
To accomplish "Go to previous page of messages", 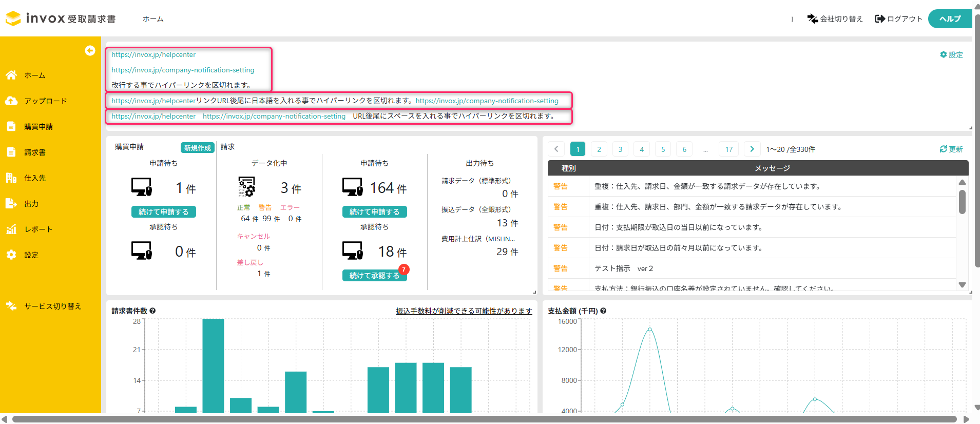I will (556, 149).
